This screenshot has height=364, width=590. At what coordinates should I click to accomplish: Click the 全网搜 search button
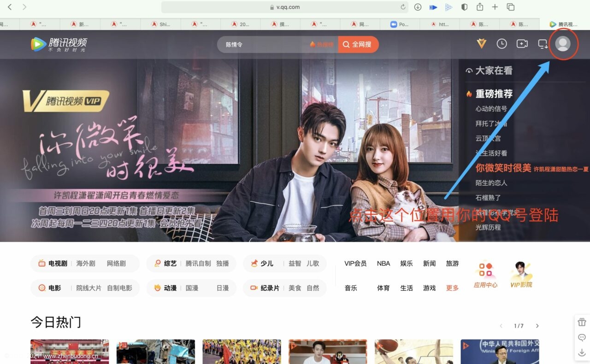pos(358,44)
